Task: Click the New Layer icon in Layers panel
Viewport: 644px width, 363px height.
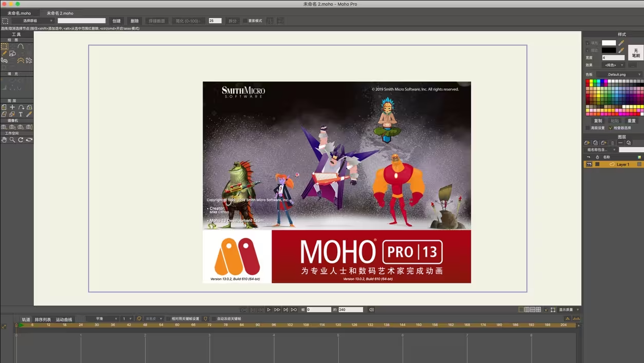Action: coord(587,143)
